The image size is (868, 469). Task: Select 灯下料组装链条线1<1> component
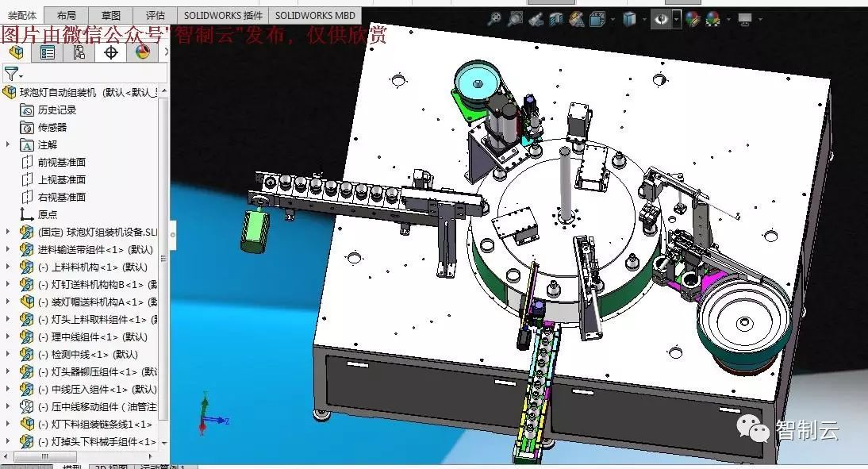[86, 424]
